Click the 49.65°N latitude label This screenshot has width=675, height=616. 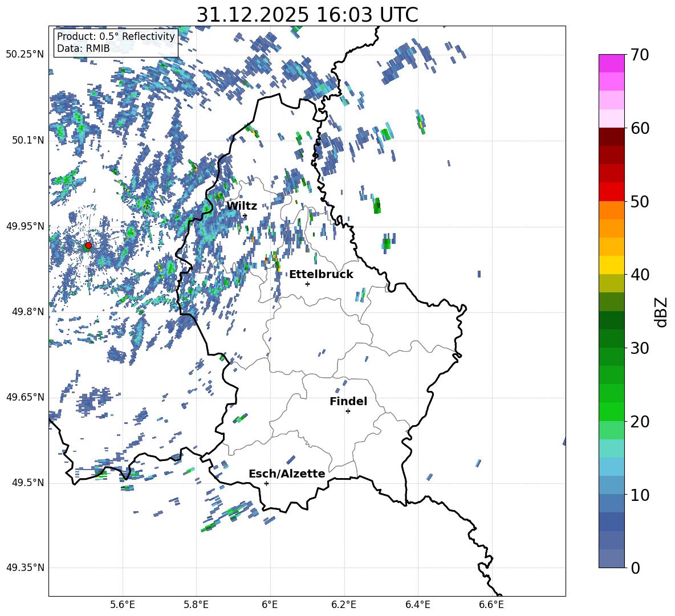click(x=25, y=397)
